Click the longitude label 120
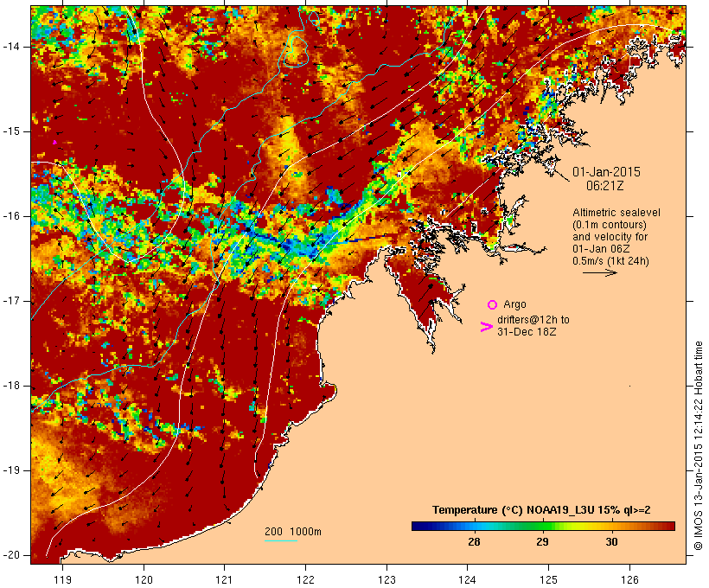Image resolution: width=709 pixels, height=588 pixels. coord(144,579)
